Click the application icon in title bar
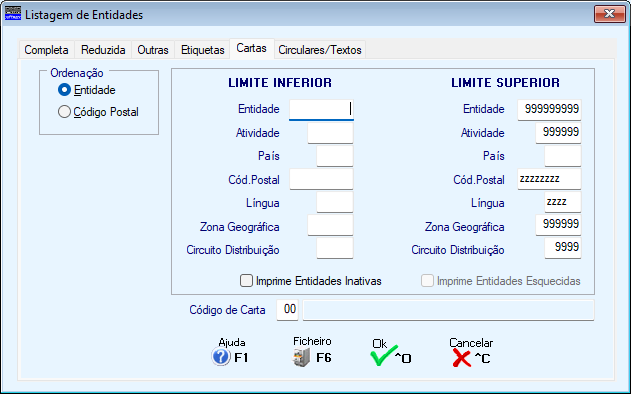The height and width of the screenshot is (394, 631). click(13, 13)
